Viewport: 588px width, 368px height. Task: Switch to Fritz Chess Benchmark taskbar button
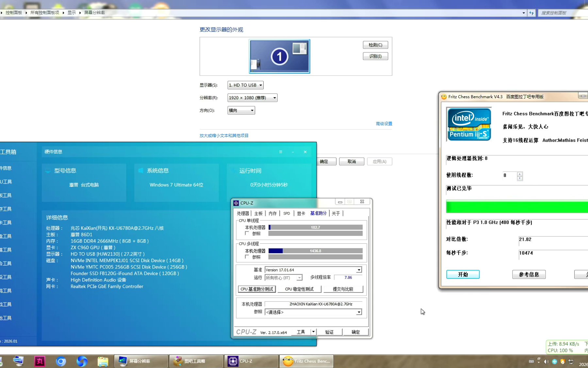(307, 361)
